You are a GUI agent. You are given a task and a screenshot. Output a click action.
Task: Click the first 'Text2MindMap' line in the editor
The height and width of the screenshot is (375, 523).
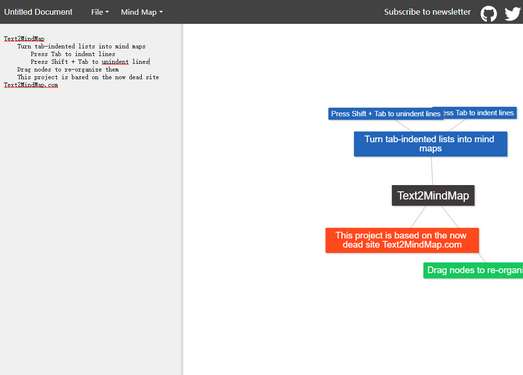click(x=24, y=38)
